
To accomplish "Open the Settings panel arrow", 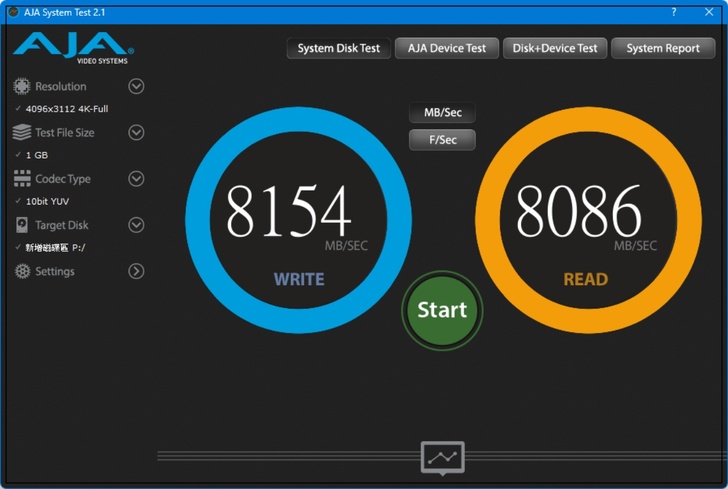I will (x=136, y=271).
